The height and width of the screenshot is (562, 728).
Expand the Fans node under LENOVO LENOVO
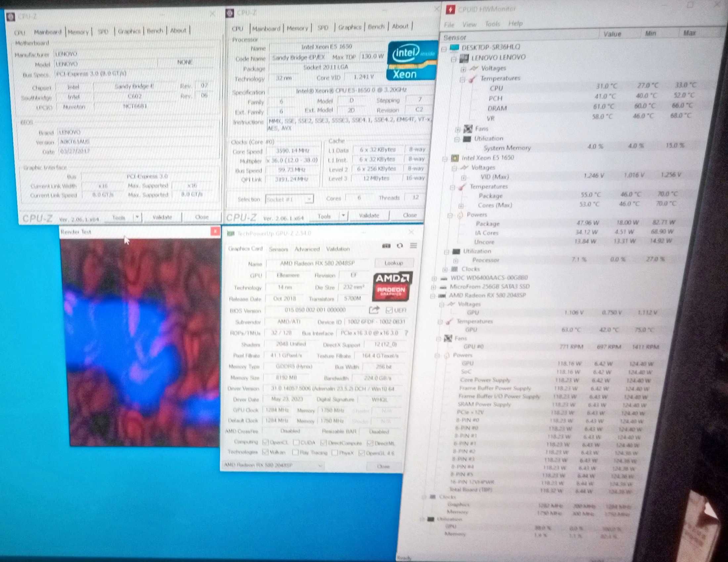tap(458, 129)
